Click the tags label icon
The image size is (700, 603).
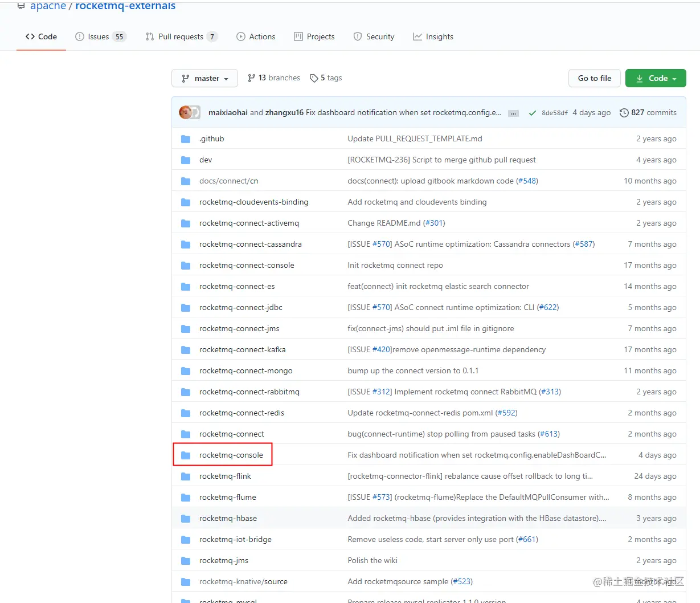[x=314, y=78]
